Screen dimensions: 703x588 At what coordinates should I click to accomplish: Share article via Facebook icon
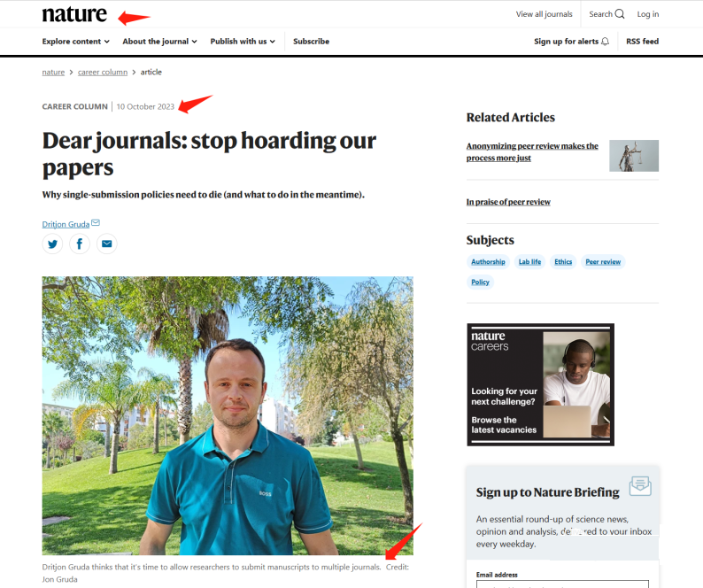point(80,244)
